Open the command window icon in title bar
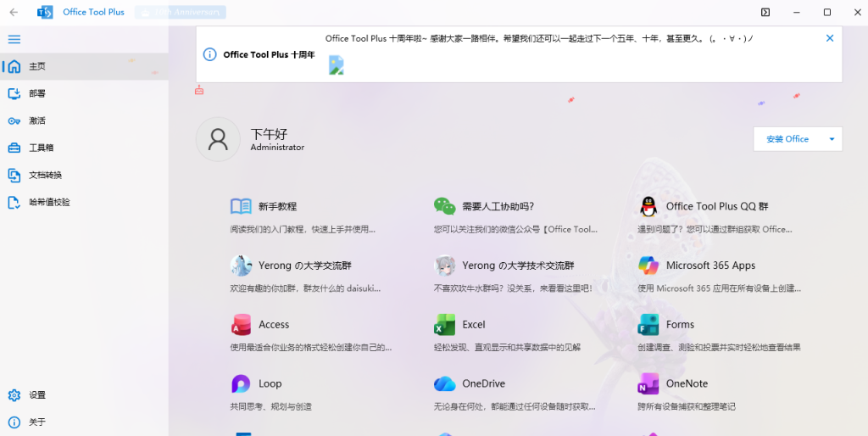 (765, 12)
